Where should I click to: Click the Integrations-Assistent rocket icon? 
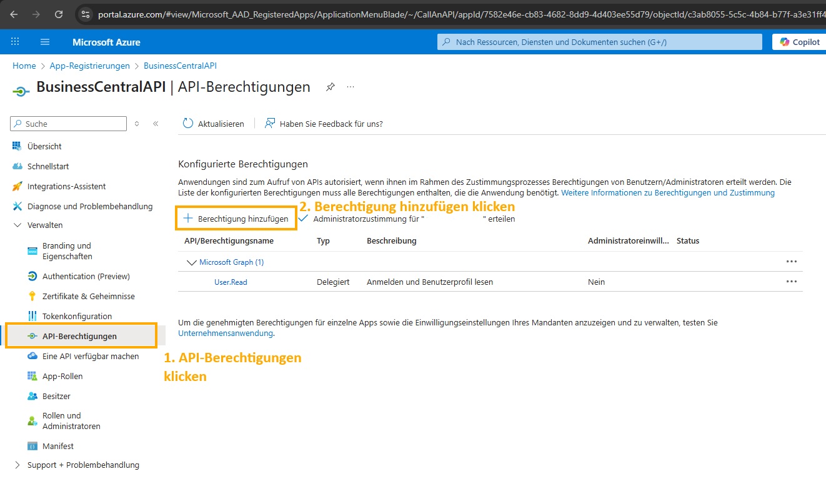pos(17,186)
